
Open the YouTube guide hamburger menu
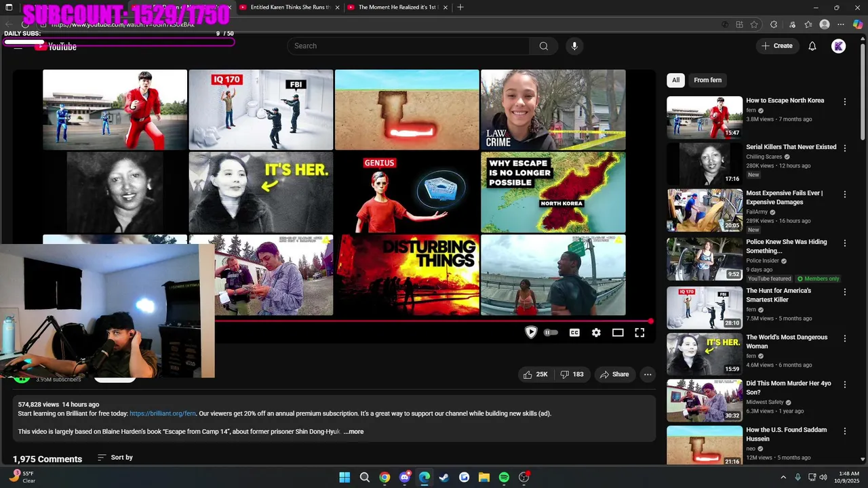tap(18, 47)
